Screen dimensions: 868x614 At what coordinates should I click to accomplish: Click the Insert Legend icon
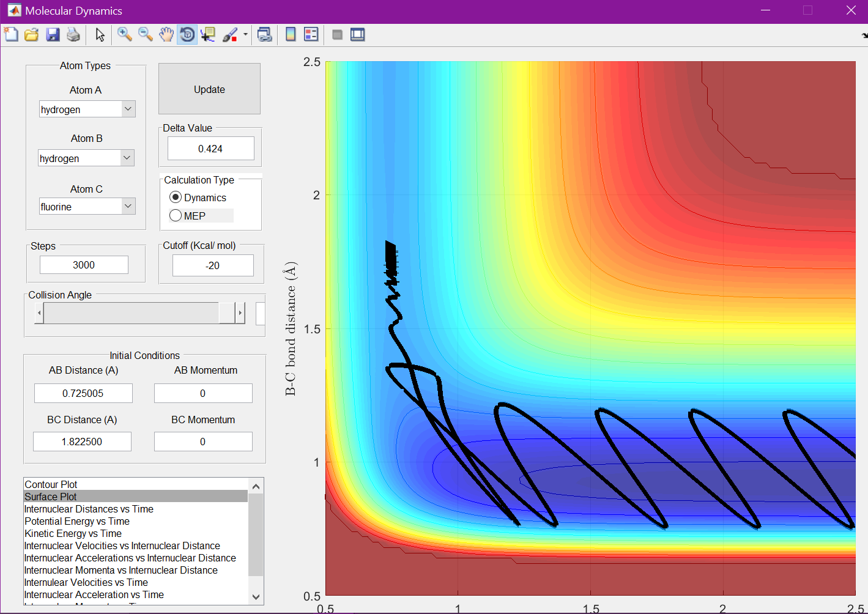[311, 35]
